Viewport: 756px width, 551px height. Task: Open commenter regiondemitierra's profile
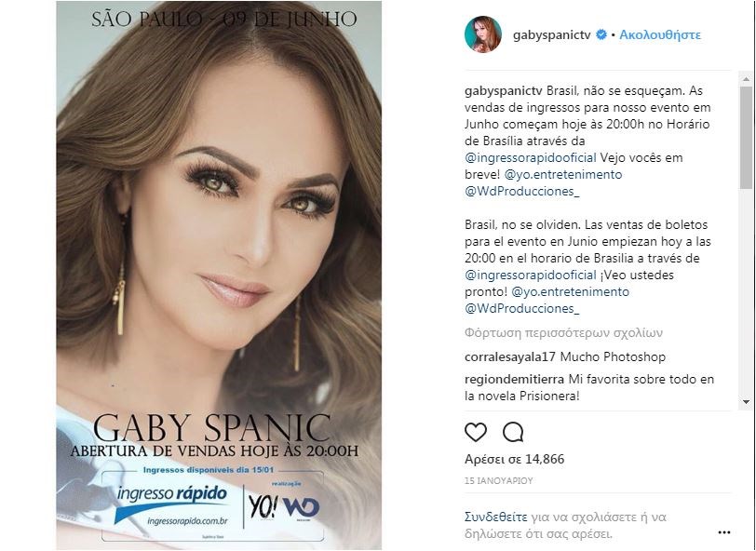click(515, 380)
